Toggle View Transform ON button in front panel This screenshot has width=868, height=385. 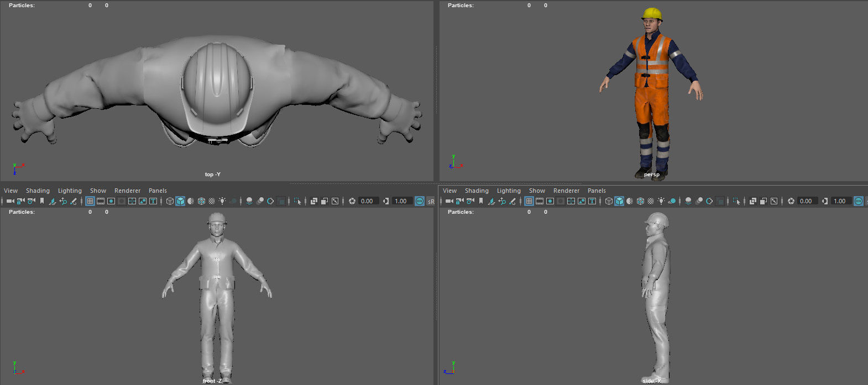pos(420,201)
